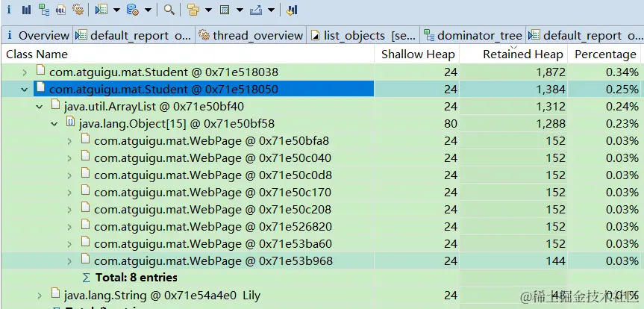The width and height of the screenshot is (644, 309).
Task: Open the thread overview gears toolbar icon
Action: 78,10
